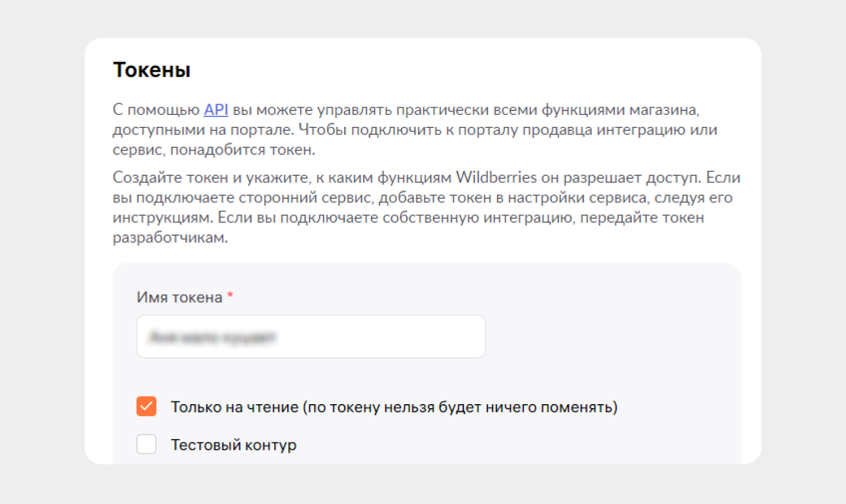Click the blurred token name text
The width and height of the screenshot is (846, 504).
coord(212,337)
